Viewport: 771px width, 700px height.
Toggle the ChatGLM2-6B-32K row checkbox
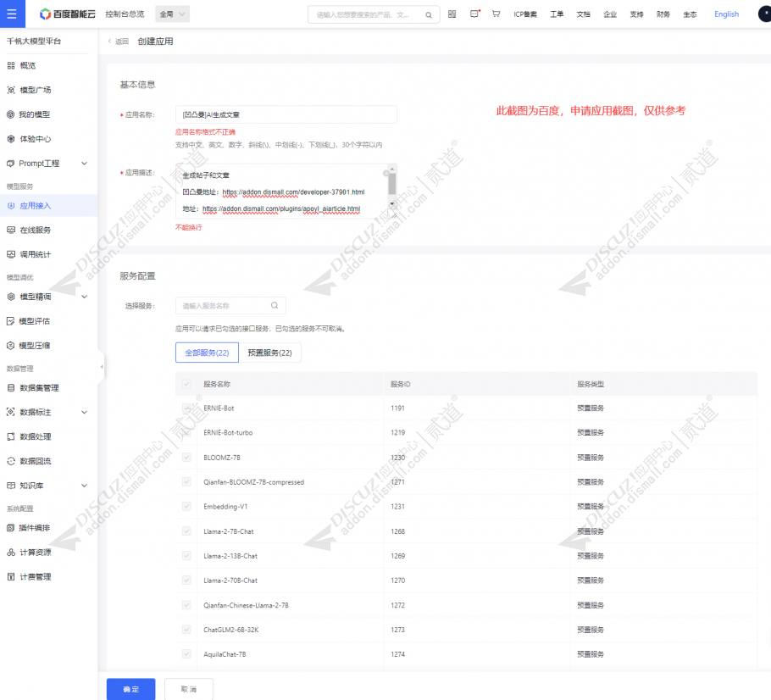click(x=186, y=630)
